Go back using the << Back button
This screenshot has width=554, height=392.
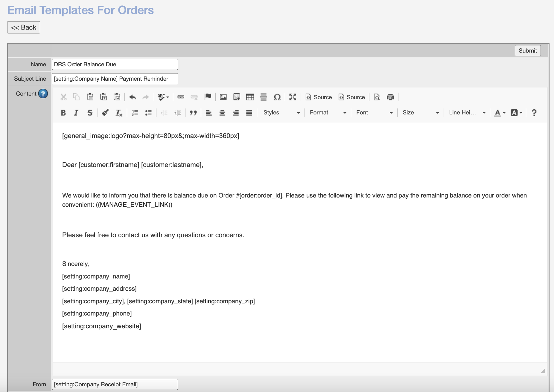click(x=24, y=27)
